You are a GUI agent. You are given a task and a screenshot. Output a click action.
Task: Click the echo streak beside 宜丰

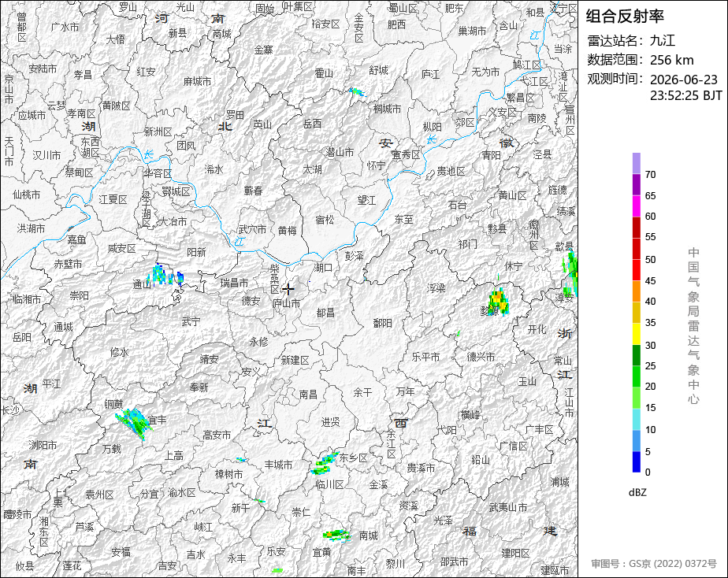(134, 423)
